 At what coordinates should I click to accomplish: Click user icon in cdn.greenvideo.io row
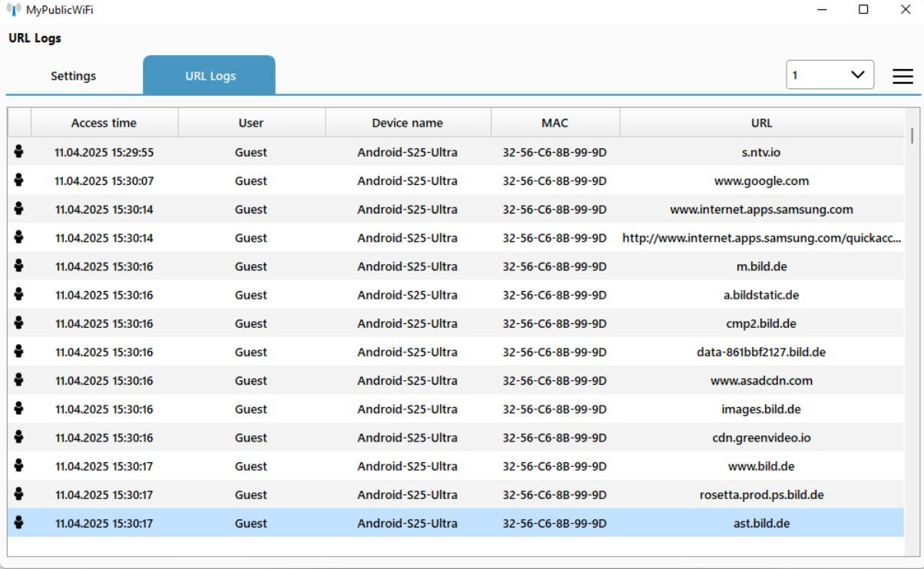coord(18,437)
